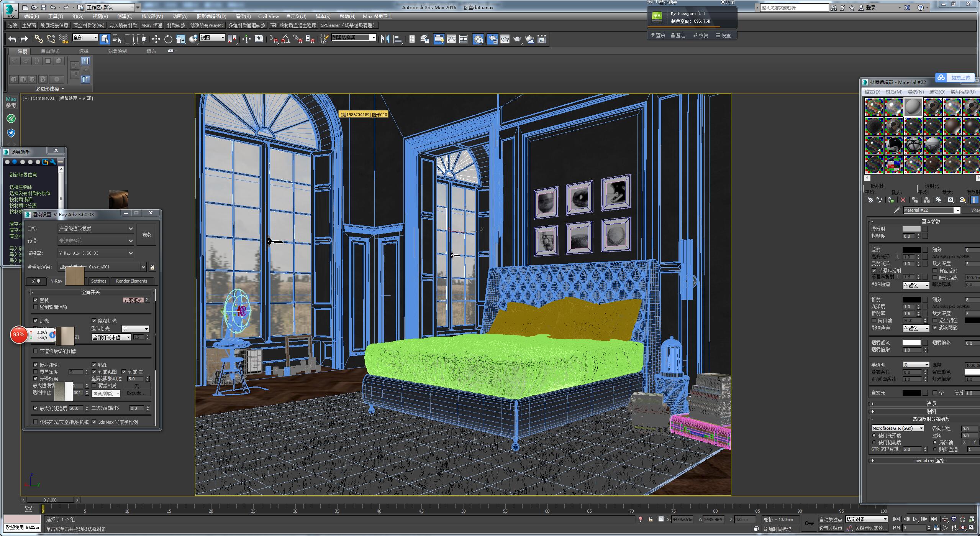
Task: Toggle 菲涅耳反射 checkbox in the material editor
Action: [874, 271]
